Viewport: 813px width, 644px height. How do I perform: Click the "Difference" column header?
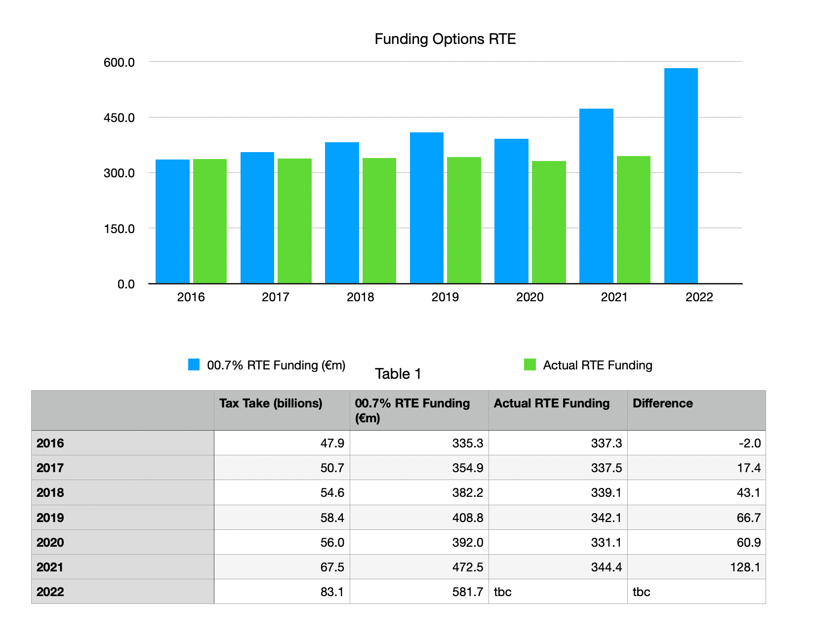(696, 410)
